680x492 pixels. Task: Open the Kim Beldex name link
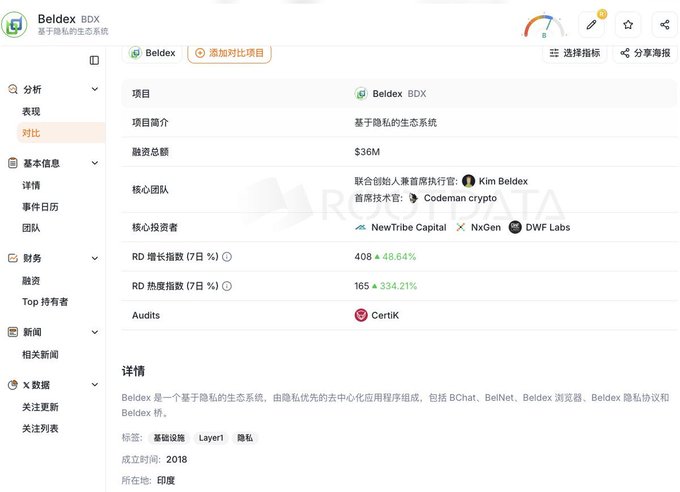coord(503,181)
